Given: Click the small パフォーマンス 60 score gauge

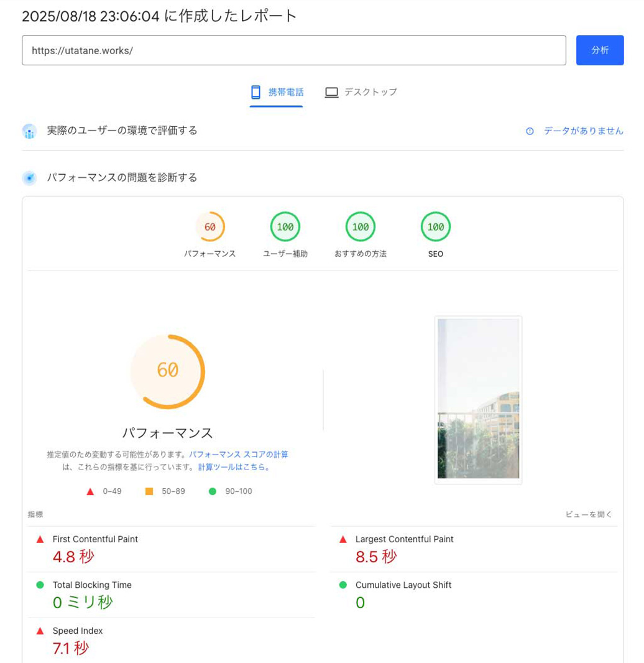Looking at the screenshot, I should (x=210, y=227).
